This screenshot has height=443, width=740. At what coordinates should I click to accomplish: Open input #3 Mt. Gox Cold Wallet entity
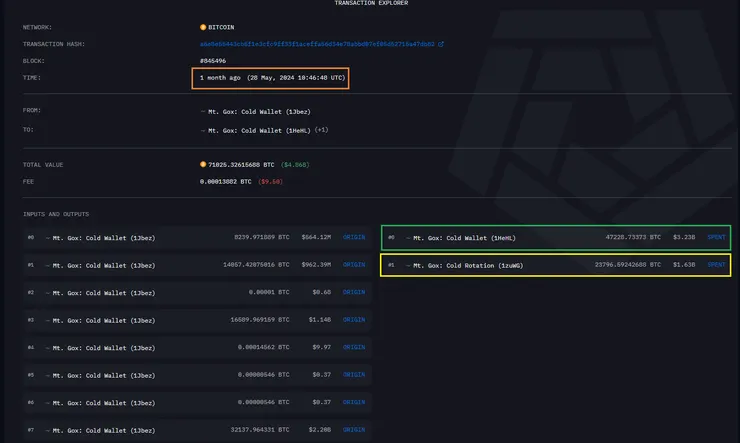(x=104, y=320)
